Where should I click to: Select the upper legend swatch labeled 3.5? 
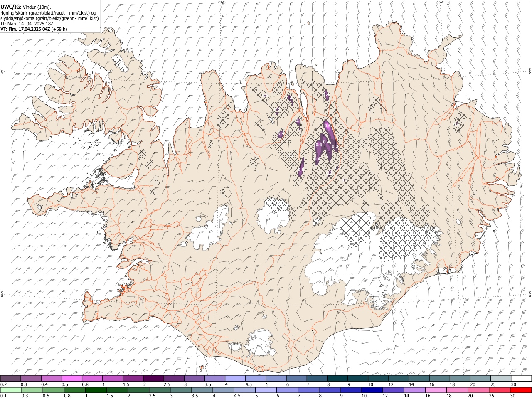click(x=215, y=378)
